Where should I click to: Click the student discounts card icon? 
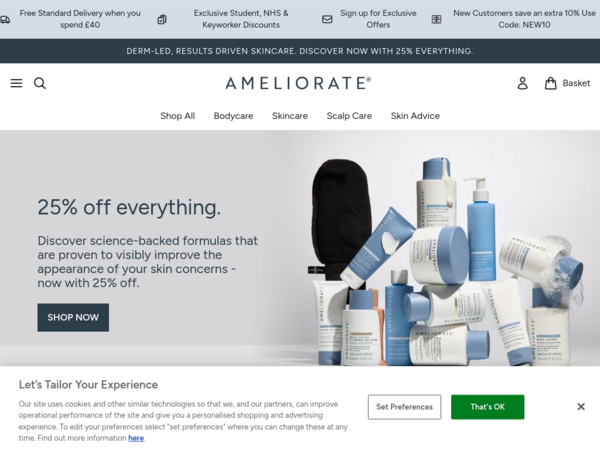click(162, 19)
